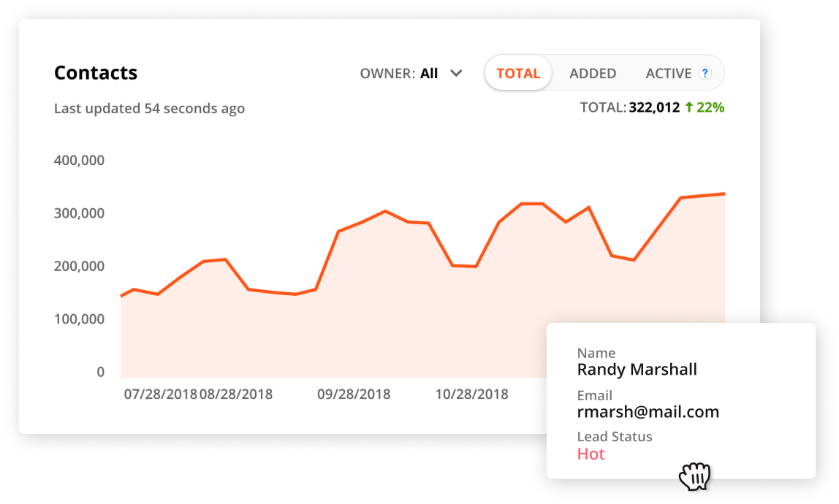Click the "Hot" lead status link
This screenshot has height=504, width=839.
[593, 454]
